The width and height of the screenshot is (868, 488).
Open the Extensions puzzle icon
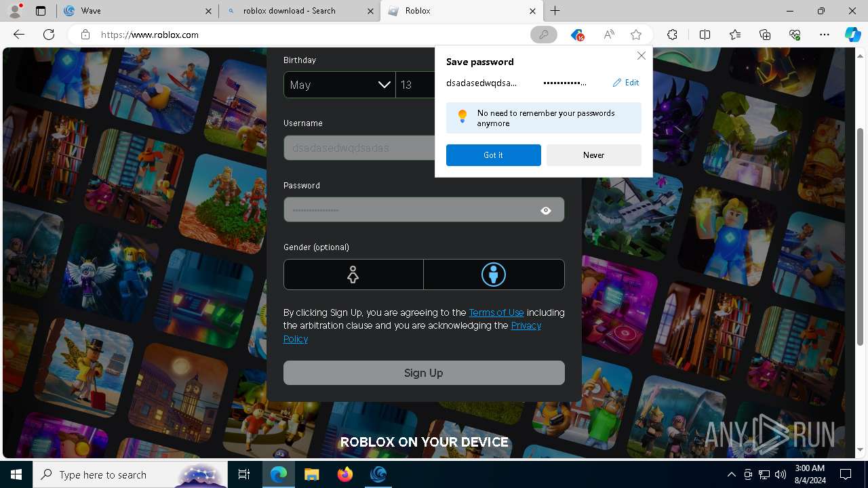672,35
